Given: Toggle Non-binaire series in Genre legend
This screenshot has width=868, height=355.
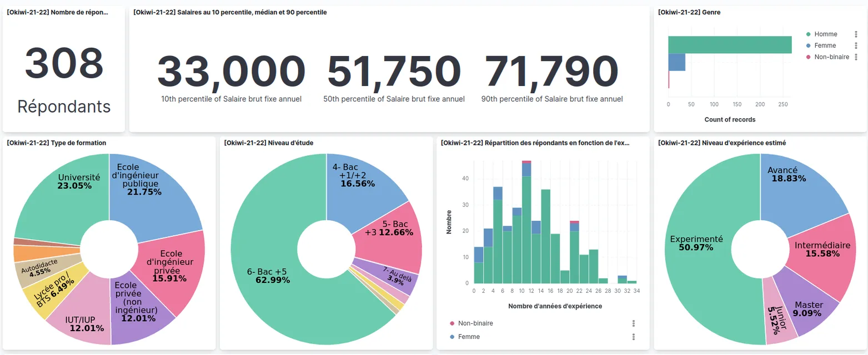Looking at the screenshot, I should tap(830, 57).
